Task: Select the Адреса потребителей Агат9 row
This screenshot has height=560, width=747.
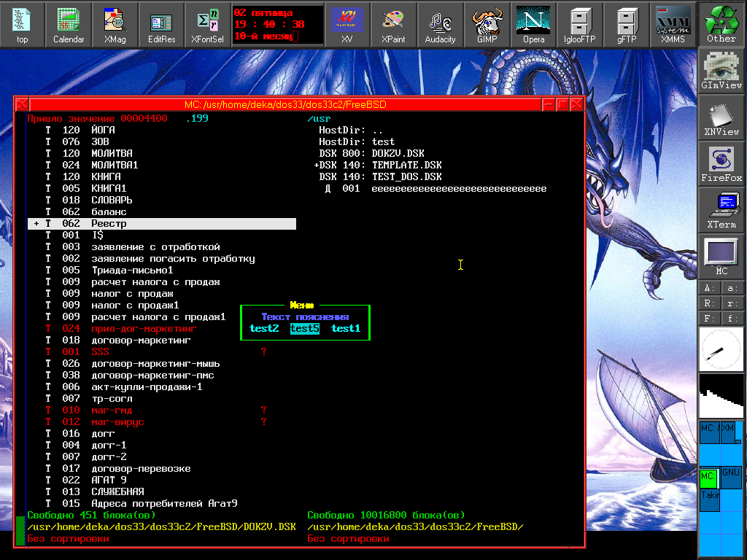Action: click(x=161, y=503)
